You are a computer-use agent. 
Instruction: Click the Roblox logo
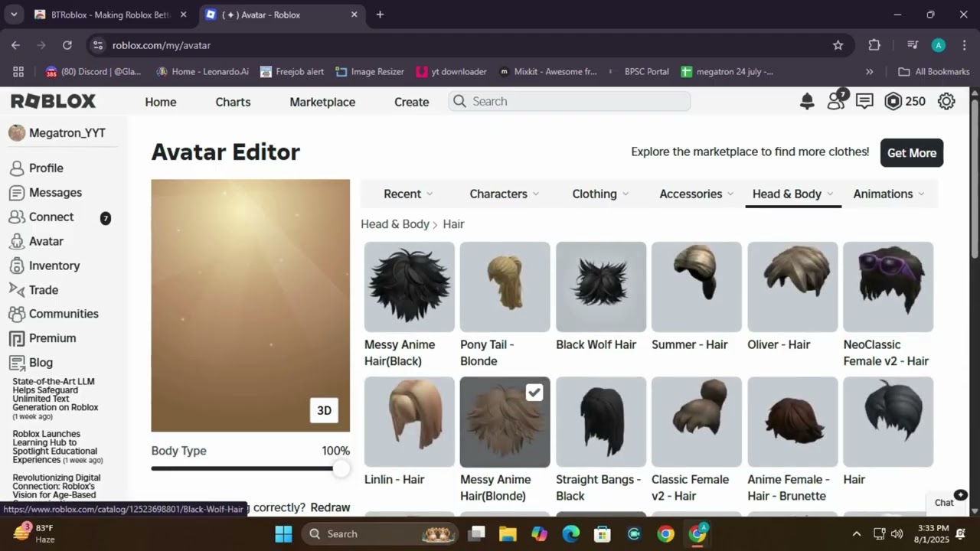(53, 101)
